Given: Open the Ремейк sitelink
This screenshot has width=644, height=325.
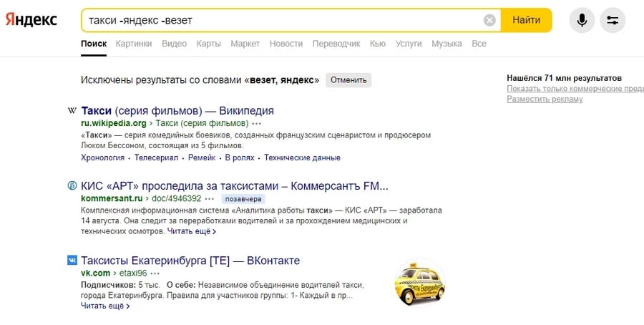Looking at the screenshot, I should pyautogui.click(x=202, y=157).
